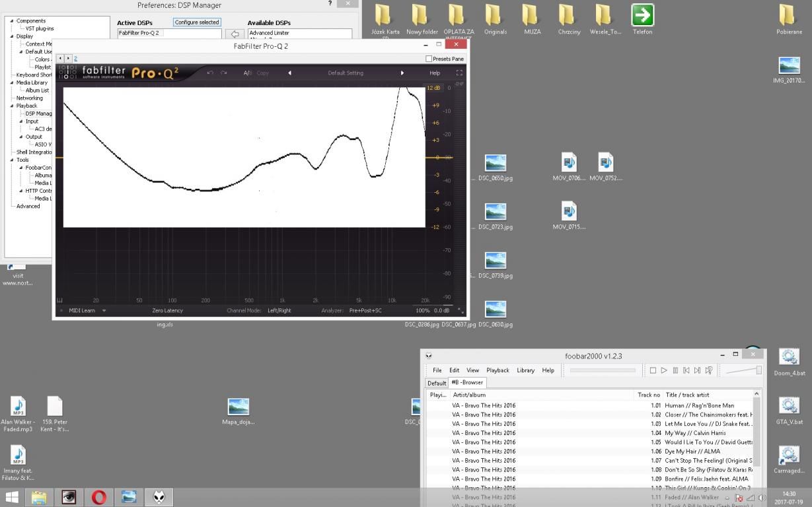This screenshot has width=812, height=507.
Task: Click foobar2000 alien icon in taskbar
Action: [159, 497]
